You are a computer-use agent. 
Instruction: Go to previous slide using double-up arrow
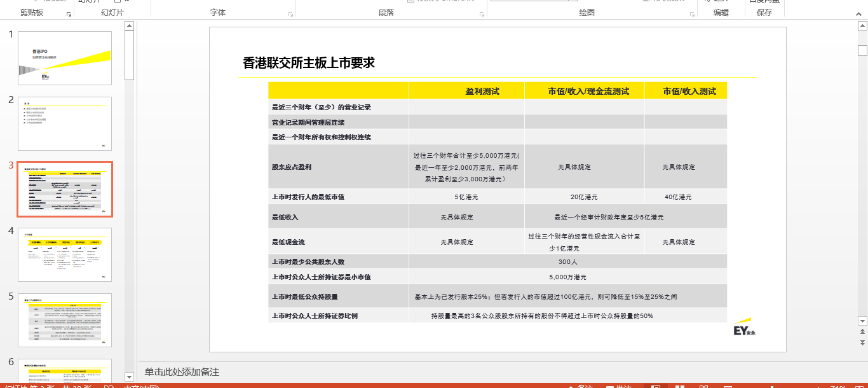pyautogui.click(x=862, y=331)
